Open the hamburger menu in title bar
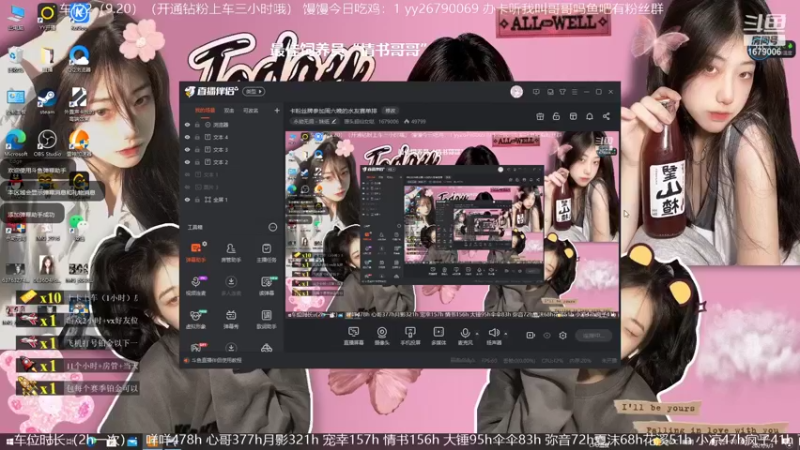The height and width of the screenshot is (450, 800). tap(574, 92)
